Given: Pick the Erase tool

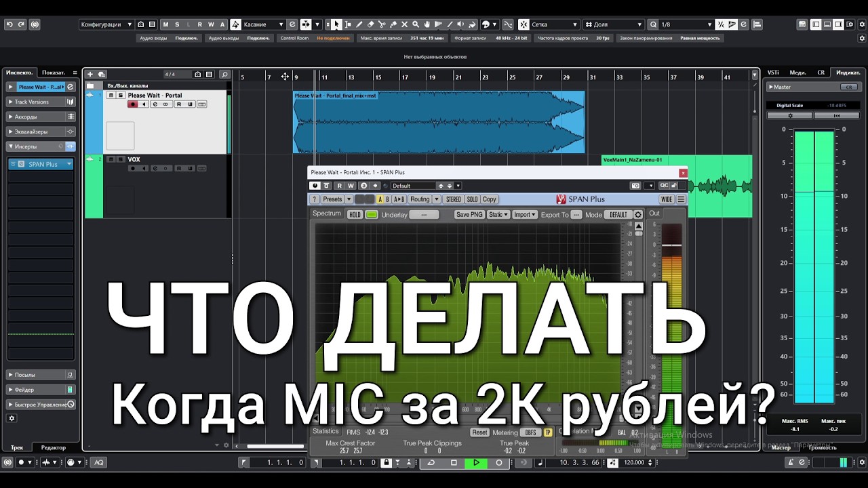Looking at the screenshot, I should (x=370, y=24).
